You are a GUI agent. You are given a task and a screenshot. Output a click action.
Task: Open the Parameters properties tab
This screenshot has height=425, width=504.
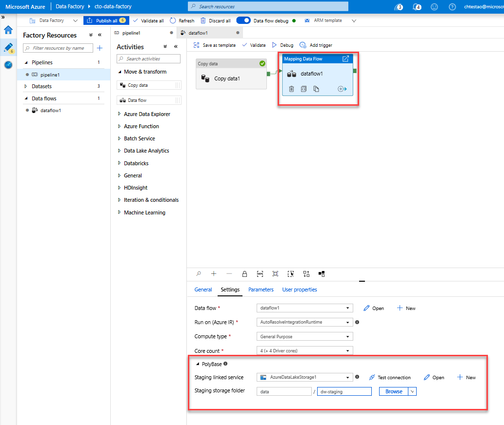coord(261,290)
